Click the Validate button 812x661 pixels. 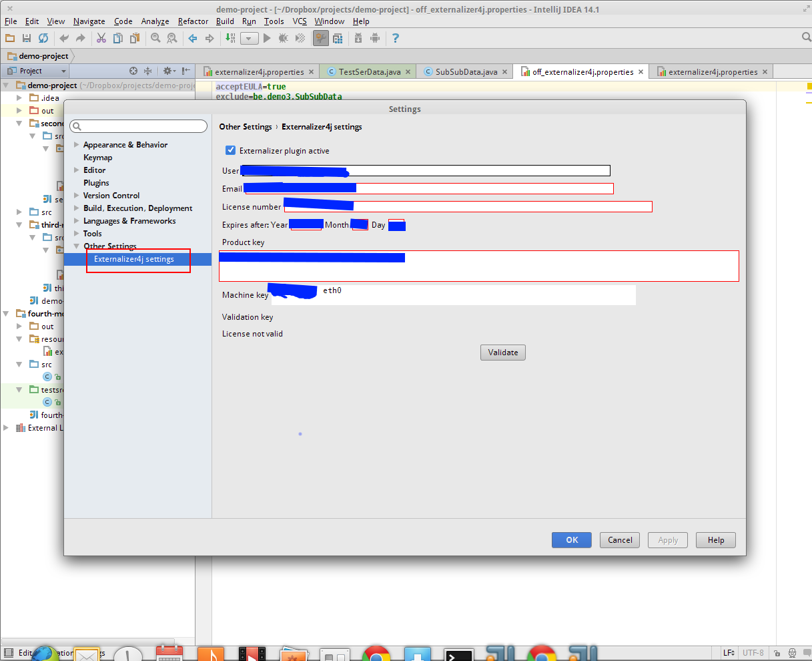(x=503, y=353)
